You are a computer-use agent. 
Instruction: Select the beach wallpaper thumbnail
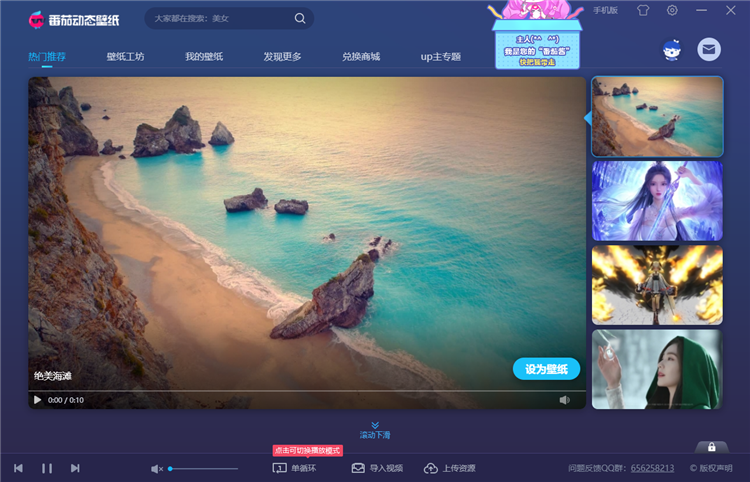tap(657, 117)
